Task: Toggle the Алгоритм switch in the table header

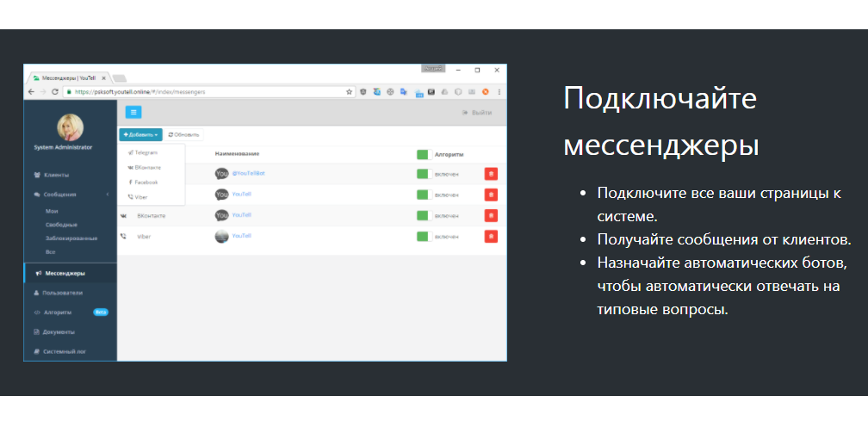Action: click(425, 154)
